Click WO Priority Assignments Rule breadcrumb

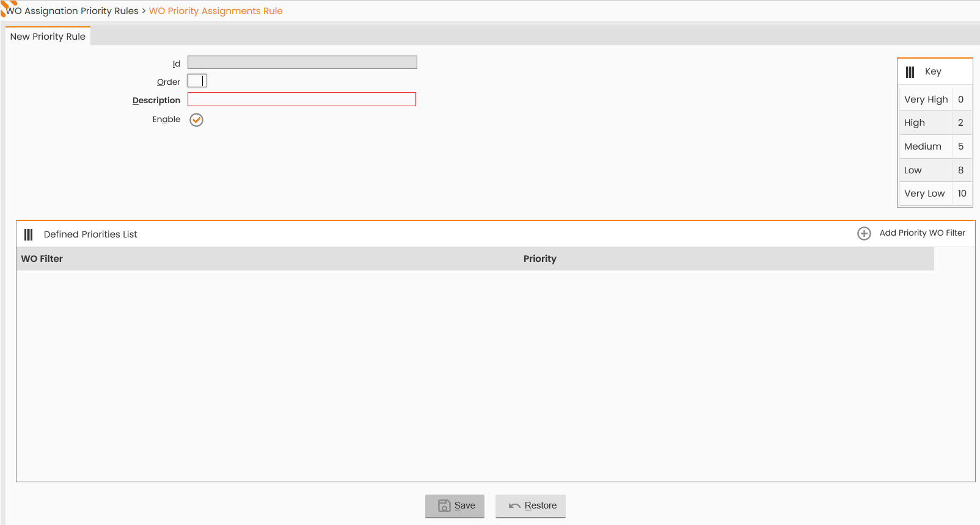pyautogui.click(x=216, y=11)
